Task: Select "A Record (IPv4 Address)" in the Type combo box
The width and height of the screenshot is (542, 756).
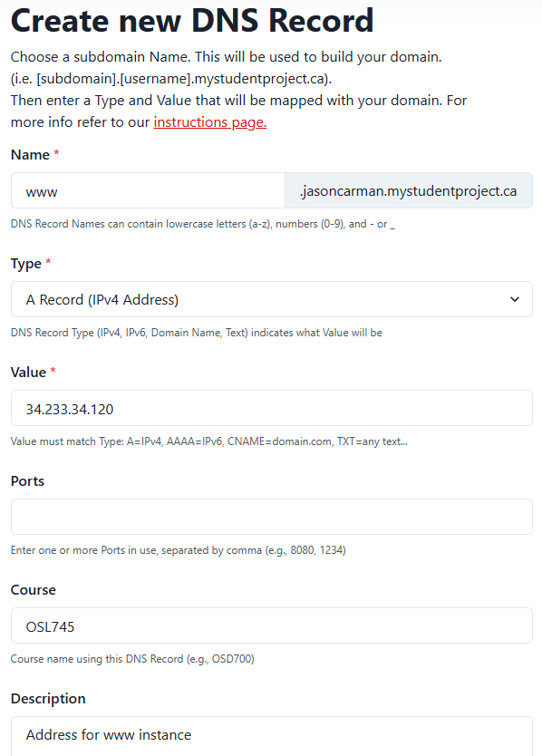Action: pos(270,299)
